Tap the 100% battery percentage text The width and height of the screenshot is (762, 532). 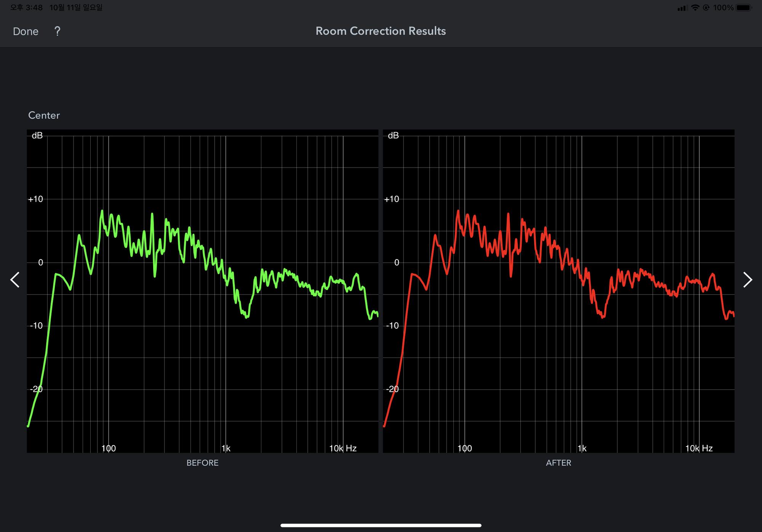pyautogui.click(x=723, y=8)
